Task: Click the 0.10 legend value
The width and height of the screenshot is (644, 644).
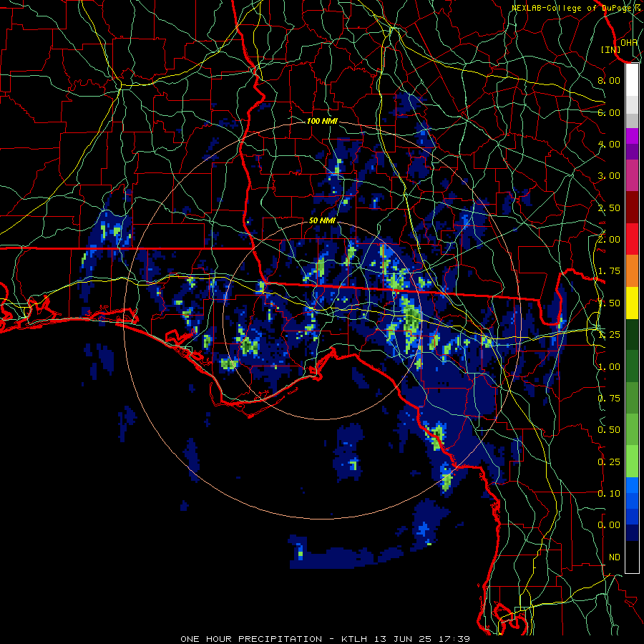Action: pyautogui.click(x=609, y=494)
